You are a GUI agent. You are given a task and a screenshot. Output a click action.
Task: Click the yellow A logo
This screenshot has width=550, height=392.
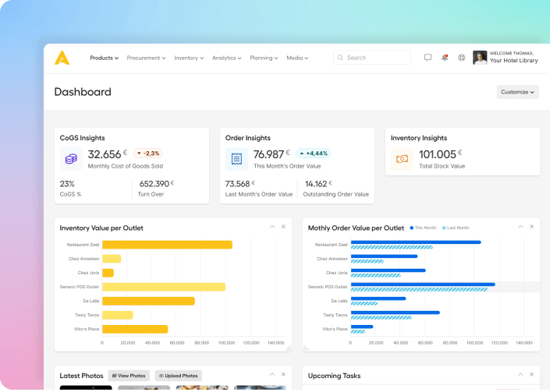click(62, 58)
